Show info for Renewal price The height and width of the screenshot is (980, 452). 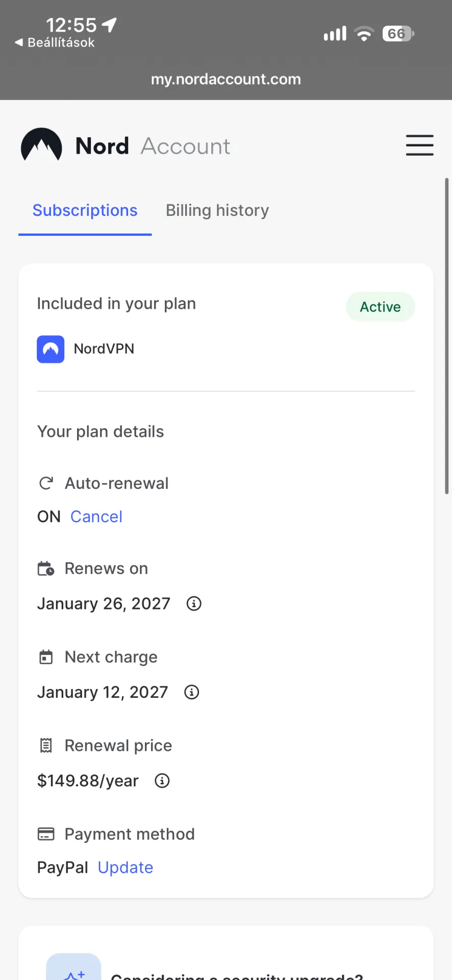click(x=162, y=781)
